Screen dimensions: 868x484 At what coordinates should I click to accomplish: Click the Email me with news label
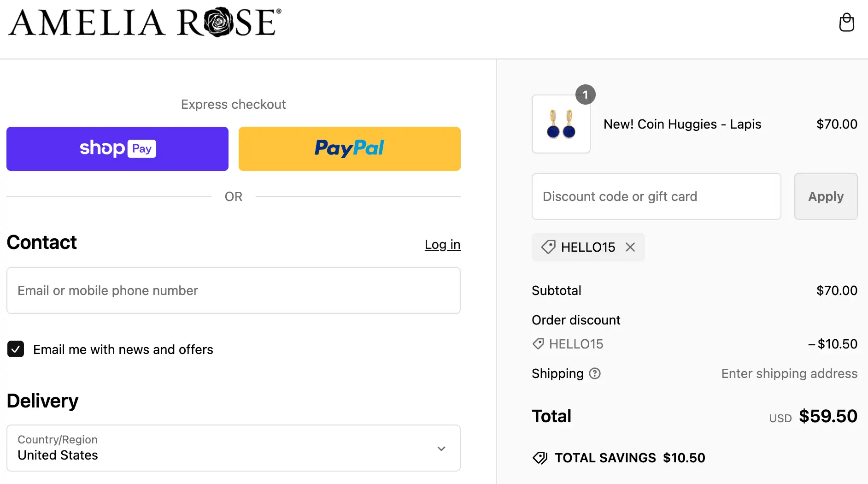123,349
